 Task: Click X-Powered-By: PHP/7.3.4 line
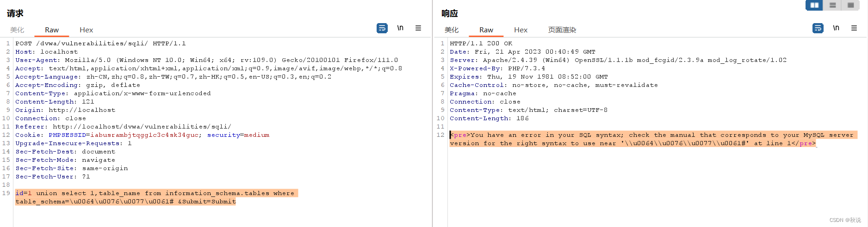click(497, 68)
